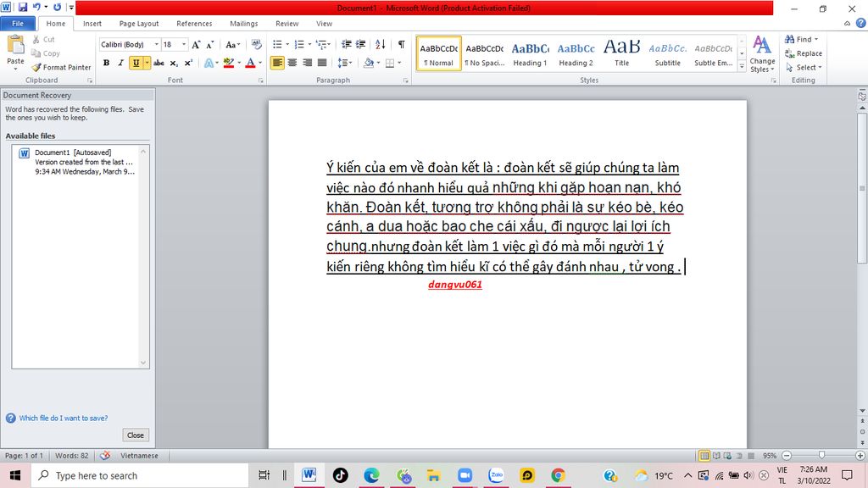Click the zoom slider handle
The image size is (868, 488).
tap(822, 455)
